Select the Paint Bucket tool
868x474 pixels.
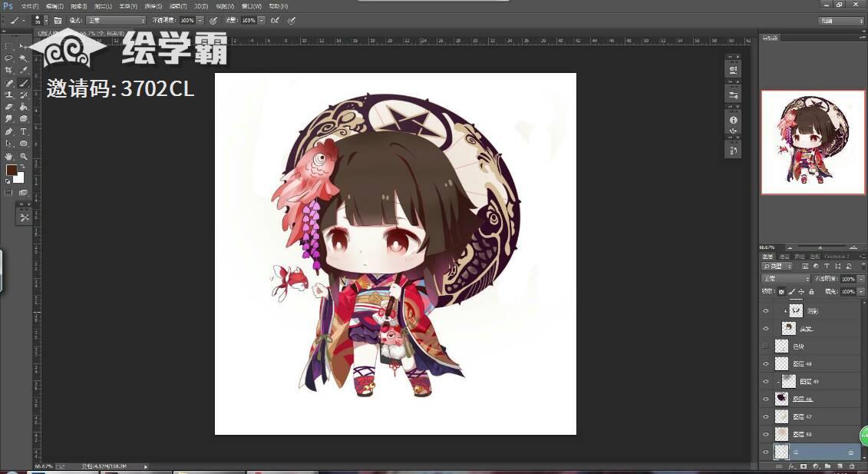tap(23, 107)
